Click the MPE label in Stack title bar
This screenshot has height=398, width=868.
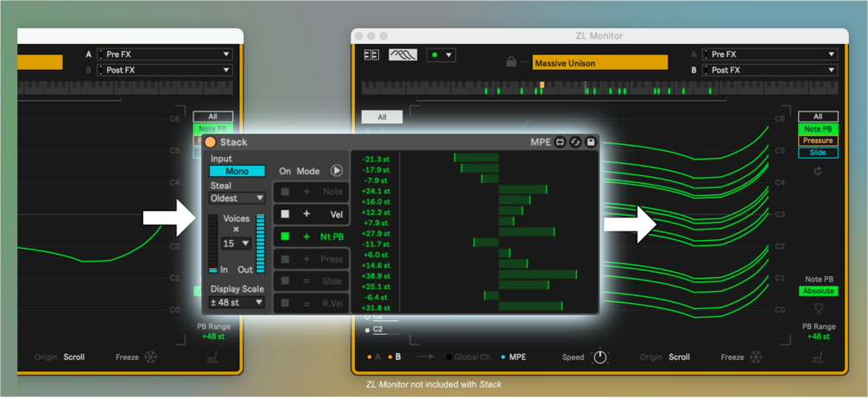(541, 142)
